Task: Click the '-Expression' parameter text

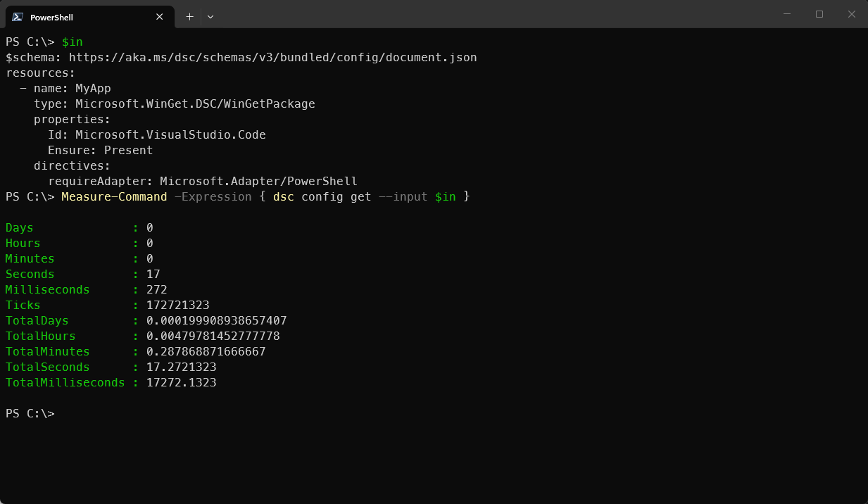Action: point(213,196)
